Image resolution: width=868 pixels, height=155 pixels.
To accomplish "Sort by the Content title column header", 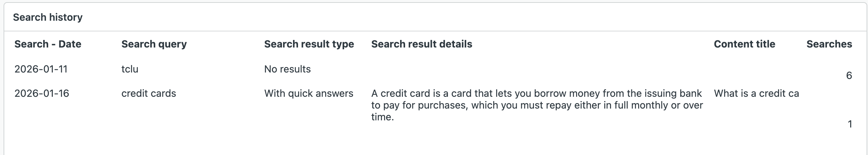I will (x=744, y=44).
